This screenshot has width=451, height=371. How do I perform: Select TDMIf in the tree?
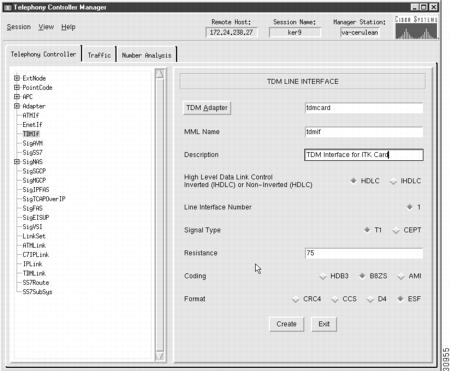31,134
